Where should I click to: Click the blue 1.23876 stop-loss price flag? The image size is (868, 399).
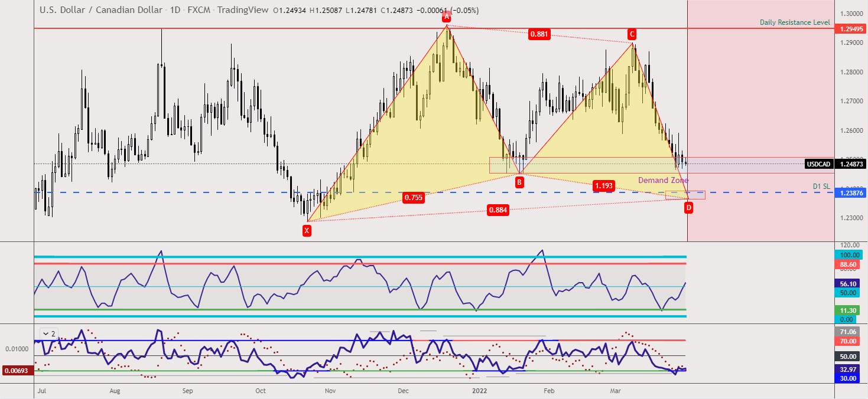click(x=851, y=193)
